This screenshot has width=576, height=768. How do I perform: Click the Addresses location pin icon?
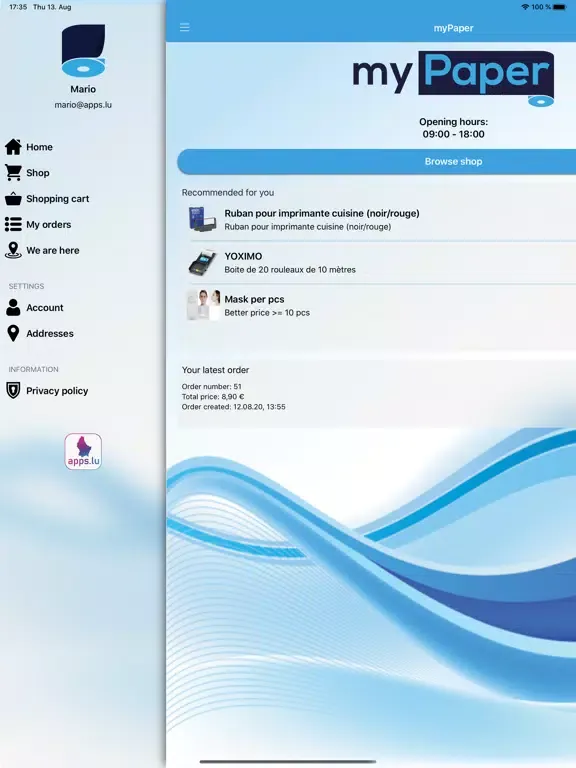tap(13, 334)
